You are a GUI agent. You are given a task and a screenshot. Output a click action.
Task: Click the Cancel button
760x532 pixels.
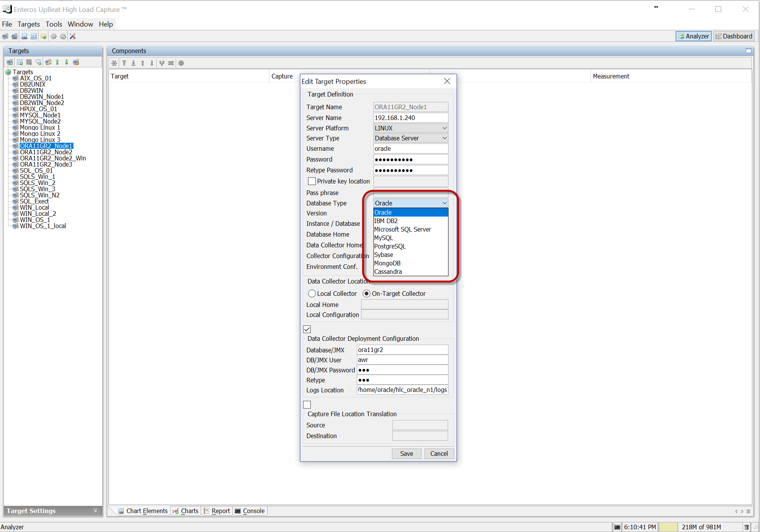click(439, 454)
